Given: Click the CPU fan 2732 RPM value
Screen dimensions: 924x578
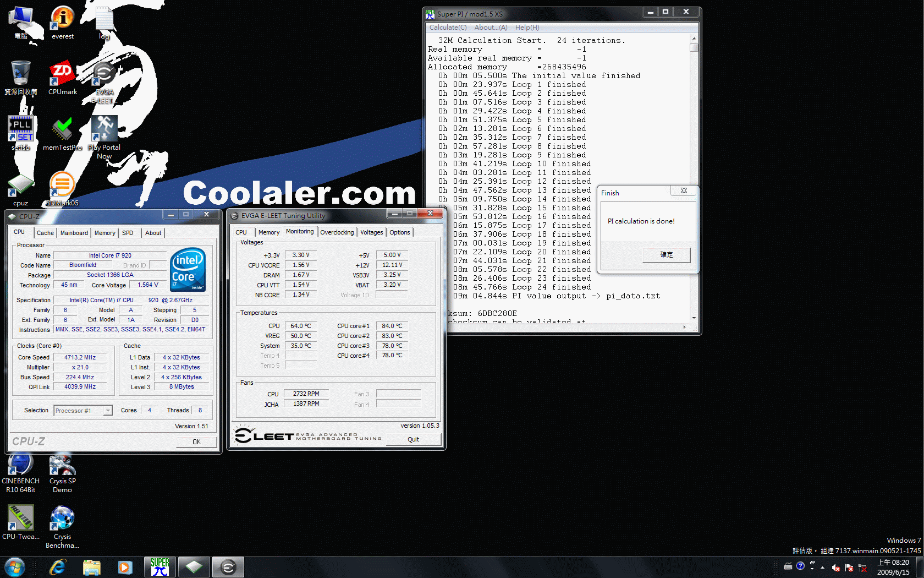Looking at the screenshot, I should tap(306, 394).
